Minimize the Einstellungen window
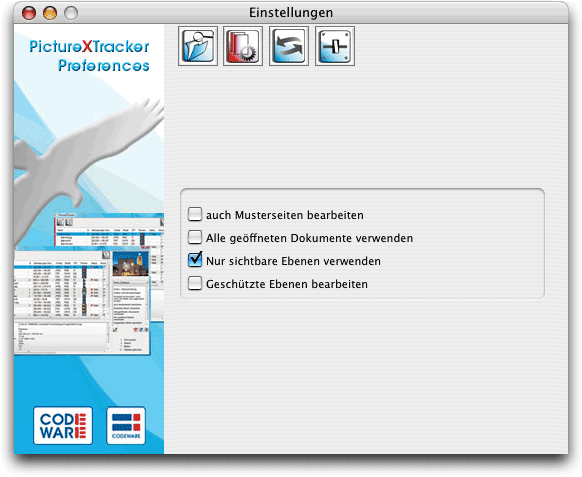 coord(50,13)
